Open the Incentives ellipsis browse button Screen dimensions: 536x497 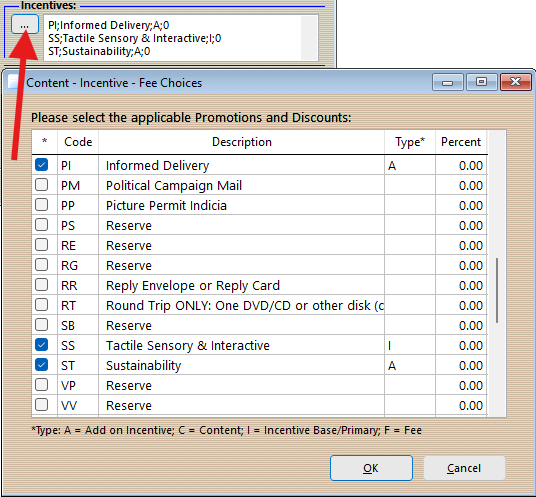tap(25, 25)
